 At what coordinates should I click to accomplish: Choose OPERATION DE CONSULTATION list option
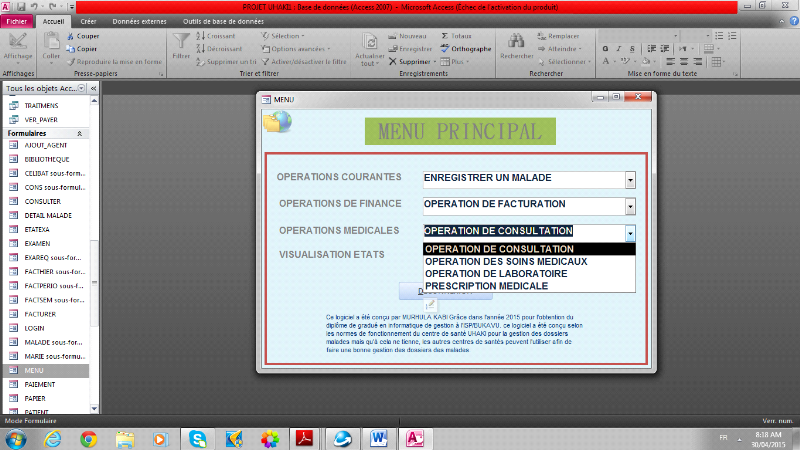(529, 249)
